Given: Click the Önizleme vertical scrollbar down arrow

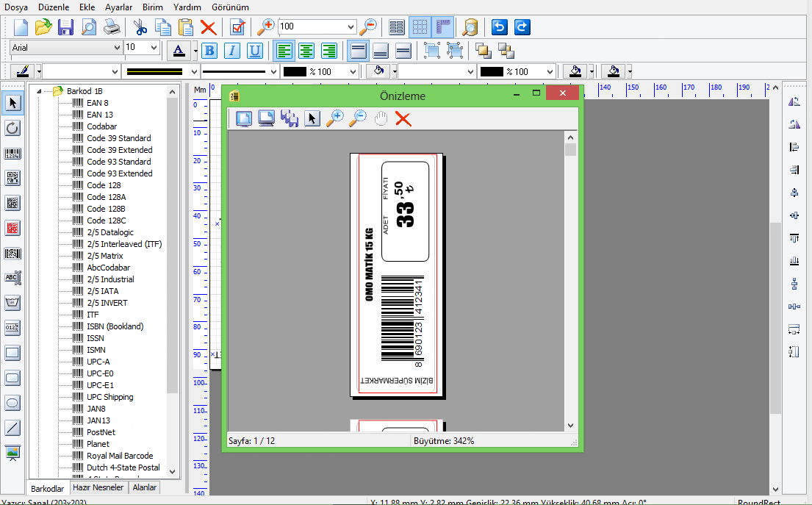Looking at the screenshot, I should pos(570,425).
